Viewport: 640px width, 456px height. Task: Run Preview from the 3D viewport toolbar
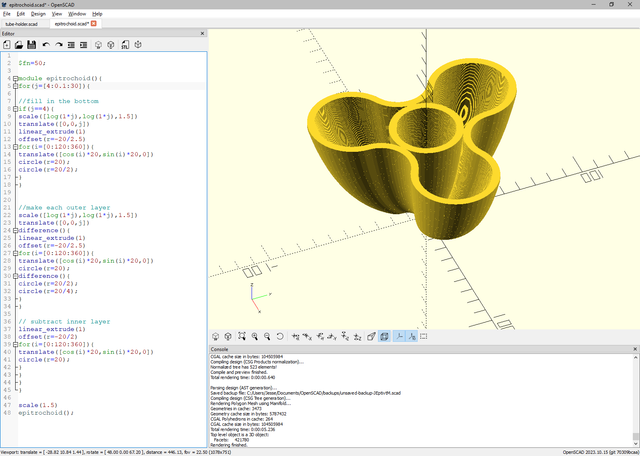tap(216, 336)
